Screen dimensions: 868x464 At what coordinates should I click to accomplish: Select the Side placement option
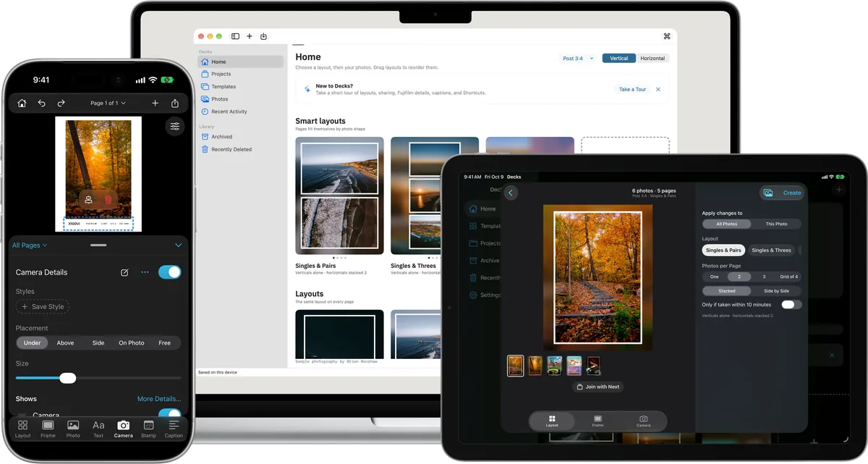pyautogui.click(x=98, y=343)
